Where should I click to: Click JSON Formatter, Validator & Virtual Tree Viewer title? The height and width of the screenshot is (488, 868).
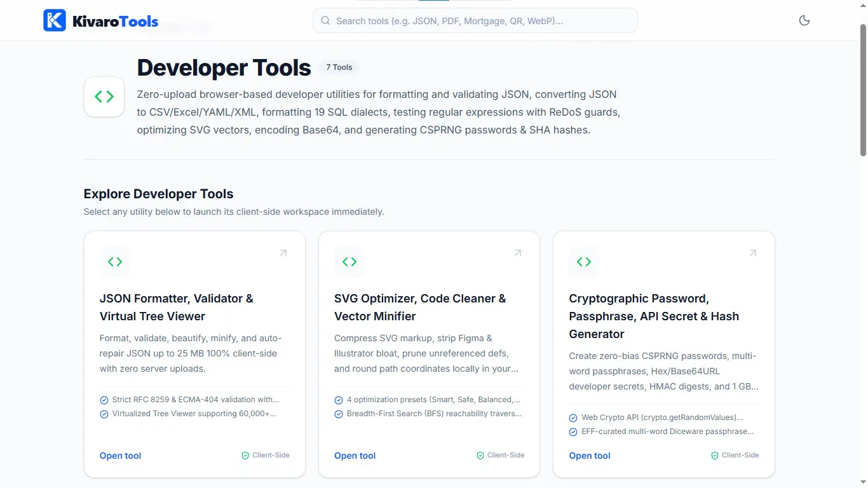[x=177, y=308]
